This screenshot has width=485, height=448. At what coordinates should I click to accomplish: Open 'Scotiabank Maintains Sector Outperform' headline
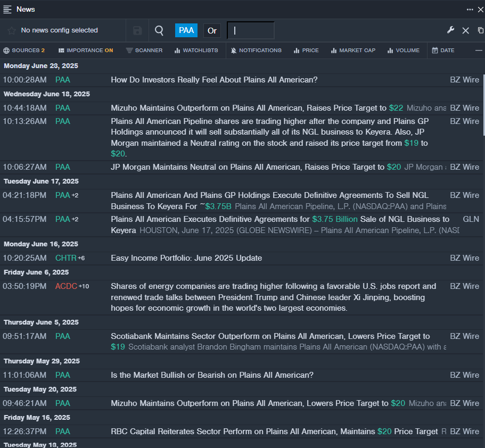(x=270, y=342)
